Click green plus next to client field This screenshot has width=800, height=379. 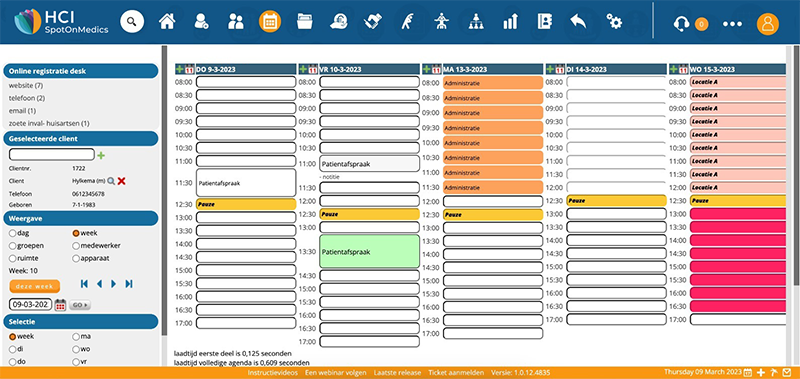(x=101, y=155)
